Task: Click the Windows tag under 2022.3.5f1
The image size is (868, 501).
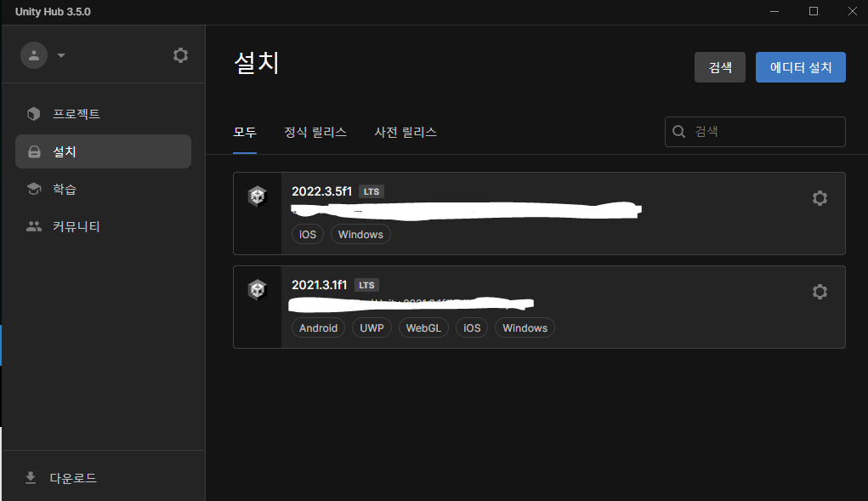Action: click(x=361, y=234)
